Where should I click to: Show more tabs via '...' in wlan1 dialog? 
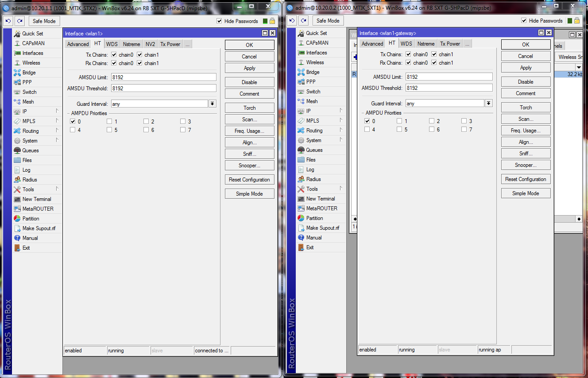[187, 44]
